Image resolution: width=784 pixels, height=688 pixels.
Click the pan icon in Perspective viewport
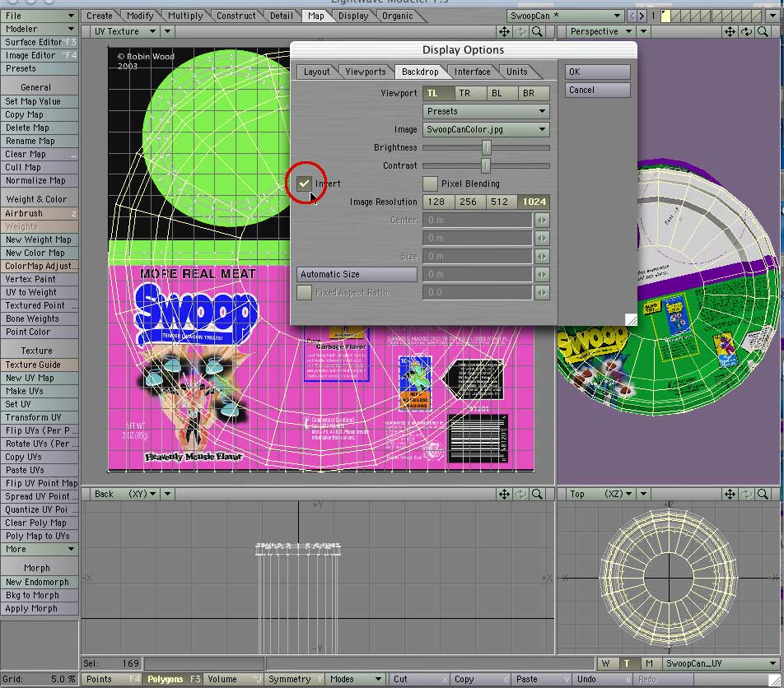coord(730,31)
